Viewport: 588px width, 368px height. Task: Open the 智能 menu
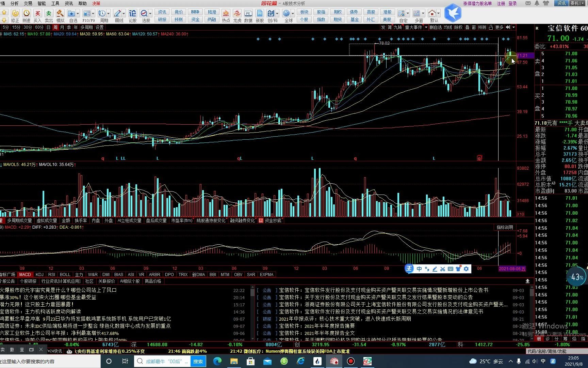(42, 3)
